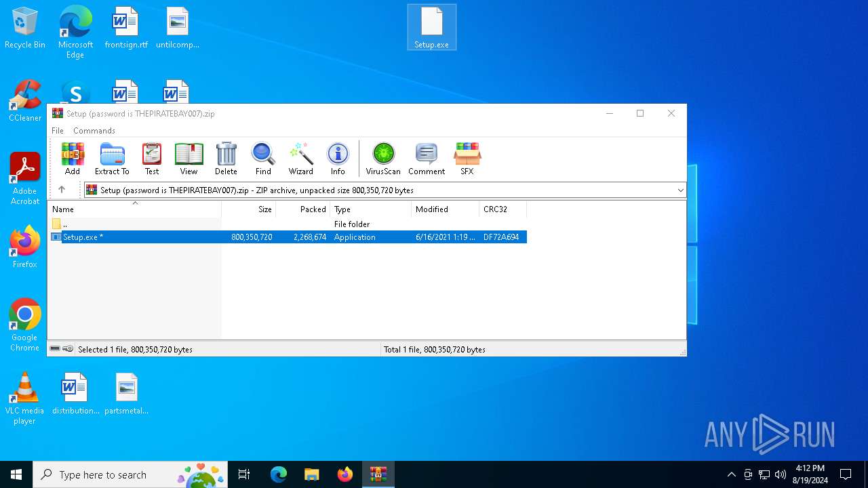Select CCleaner desktop shortcut
This screenshot has width=868, height=488.
tap(25, 101)
